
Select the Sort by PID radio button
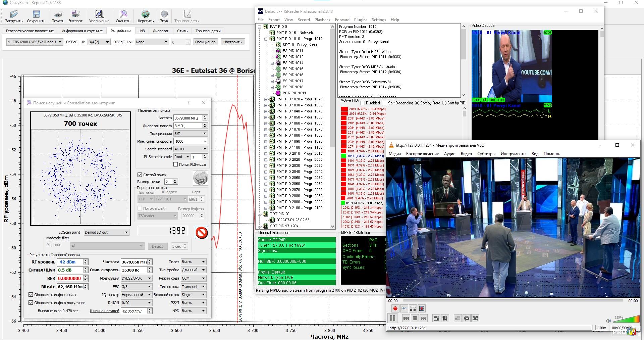[444, 103]
